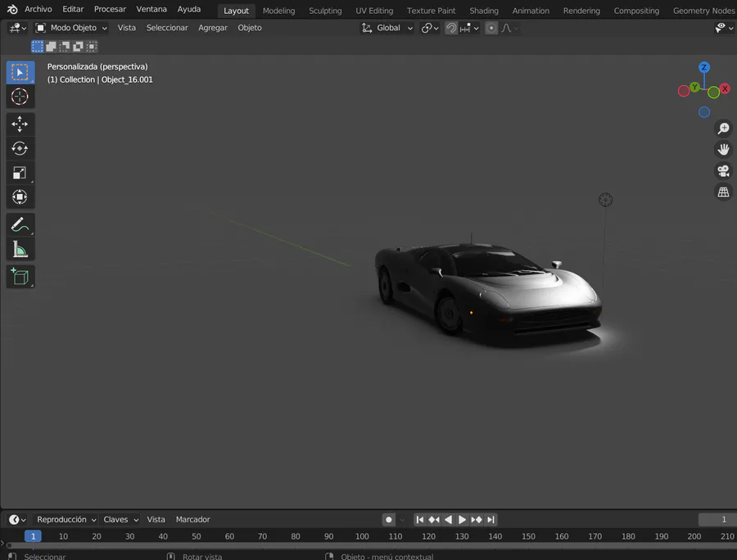Switch to the Shading workspace tab

pos(484,11)
